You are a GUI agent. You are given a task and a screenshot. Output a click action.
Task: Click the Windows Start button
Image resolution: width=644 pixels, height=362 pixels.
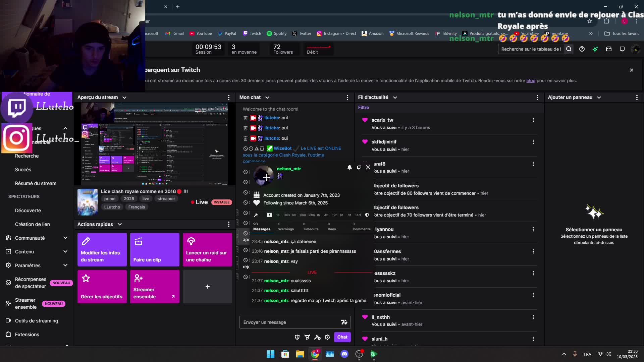[270, 354]
